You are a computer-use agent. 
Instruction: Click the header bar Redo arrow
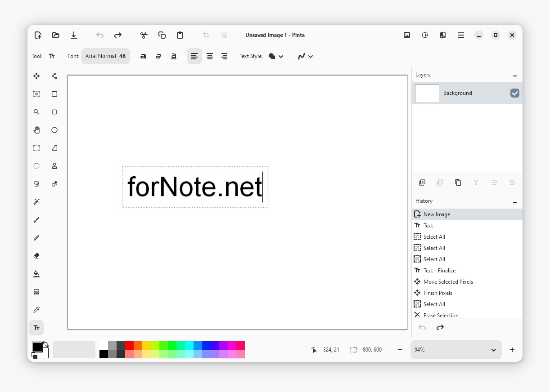pos(118,35)
